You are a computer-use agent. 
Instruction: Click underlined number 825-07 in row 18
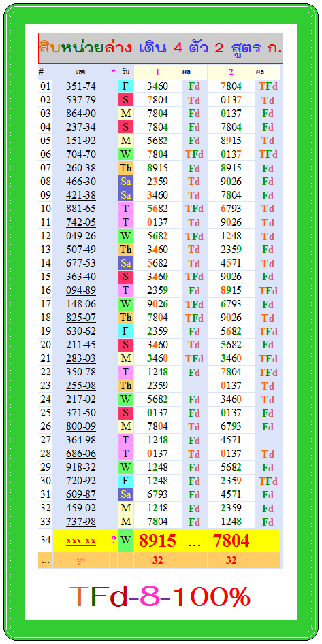coord(81,317)
